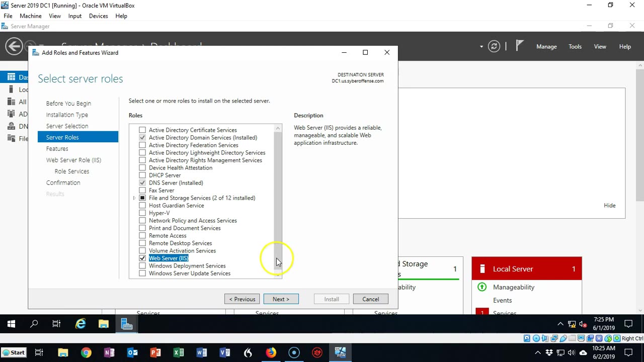Open OneNote on host taskbar
This screenshot has width=644, height=362.
pos(109,352)
